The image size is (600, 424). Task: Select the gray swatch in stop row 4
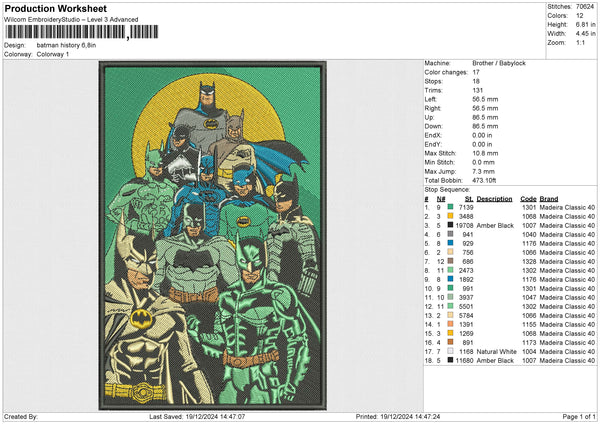click(x=450, y=234)
